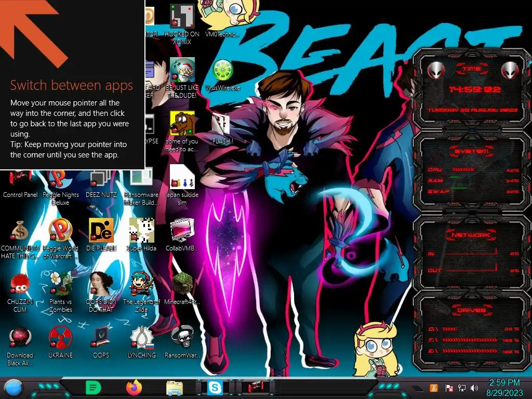Click the NETWORK widget header
The width and height of the screenshot is (532, 399).
(471, 235)
